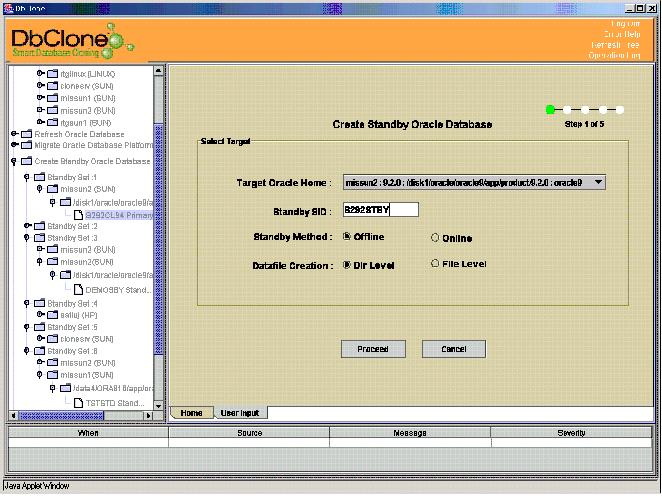
Task: Expand the Standby Set :2 node
Action: [27, 226]
